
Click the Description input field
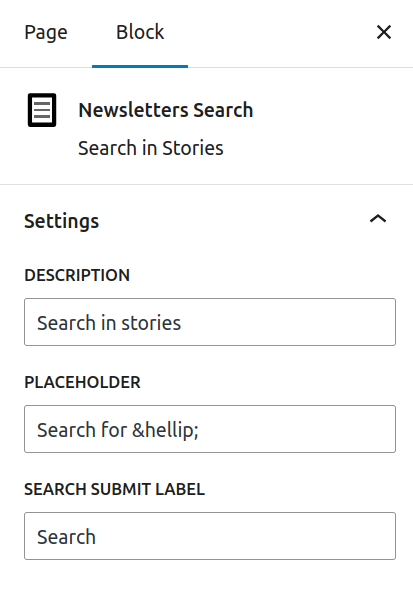pos(210,322)
